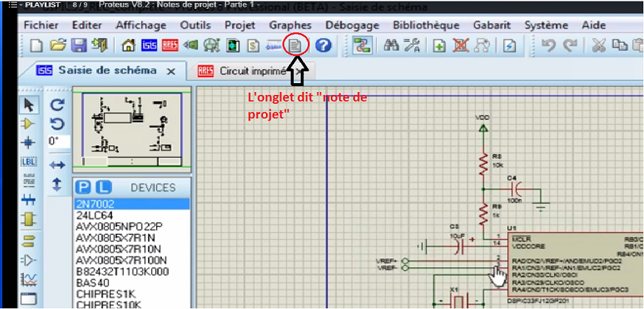Screen dimensions: 644x309
Task: Open the Gabarit menu
Action: (492, 26)
